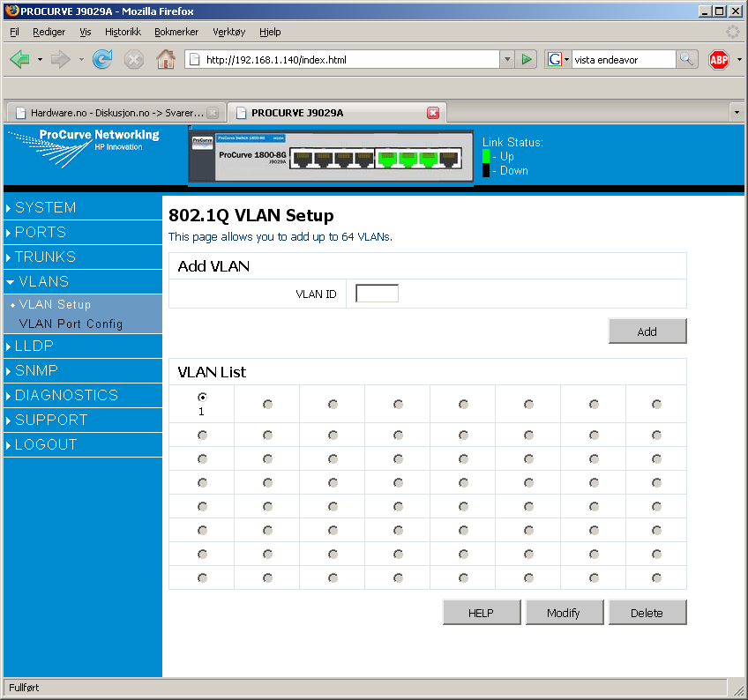Click the black Down link status indicator
The width and height of the screenshot is (748, 700).
tap(486, 171)
